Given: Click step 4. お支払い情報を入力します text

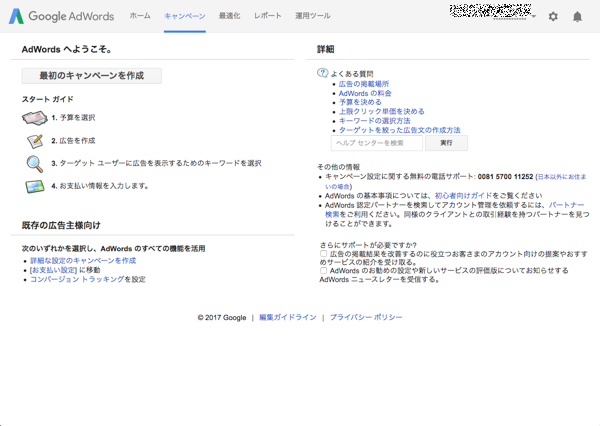Looking at the screenshot, I should tap(100, 186).
